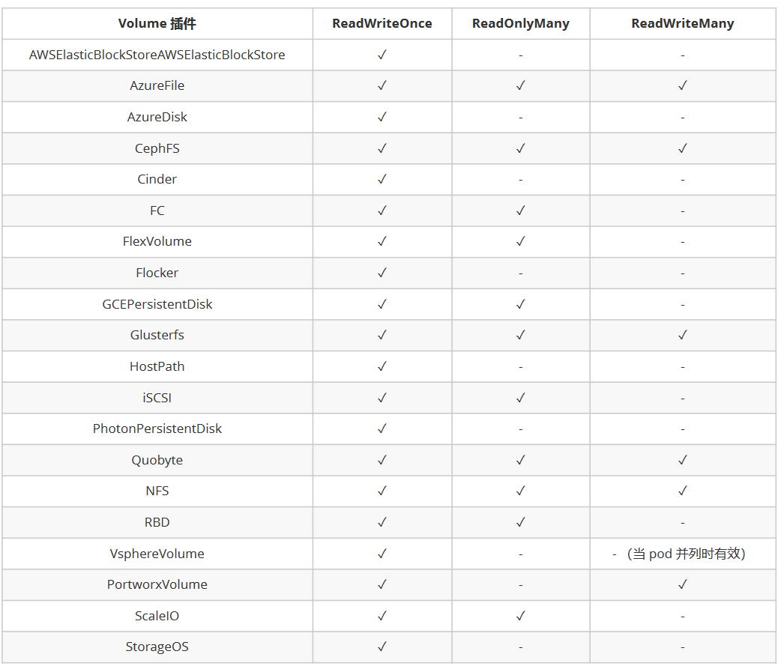The width and height of the screenshot is (784, 672).
Task: Click the PhotonPersistentDisk name cell
Action: coord(157,429)
